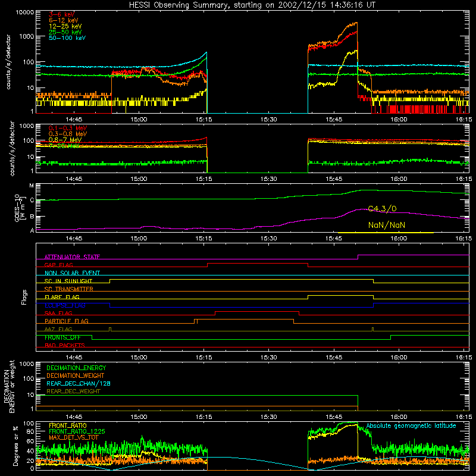Click the 0.1-0.3 MeV legend label

(68, 128)
